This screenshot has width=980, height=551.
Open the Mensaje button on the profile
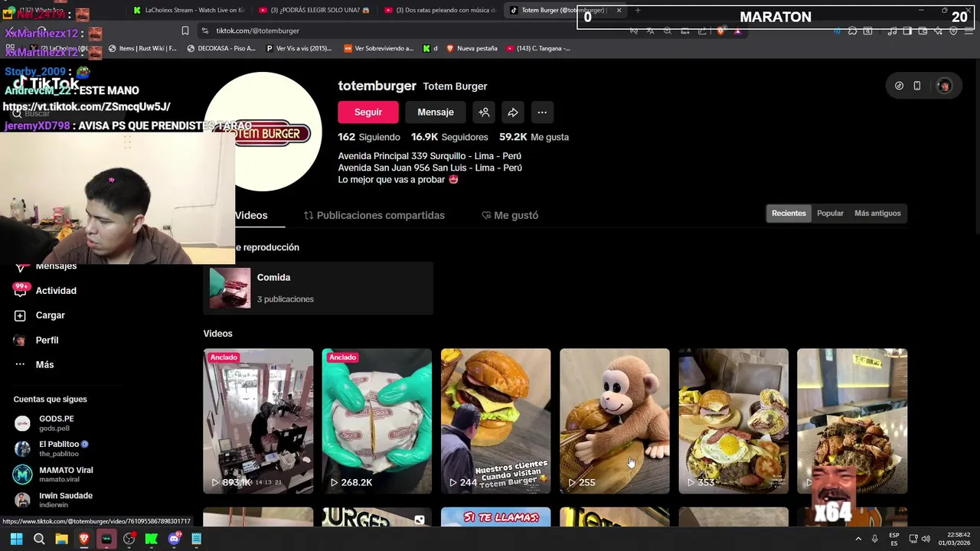click(436, 112)
